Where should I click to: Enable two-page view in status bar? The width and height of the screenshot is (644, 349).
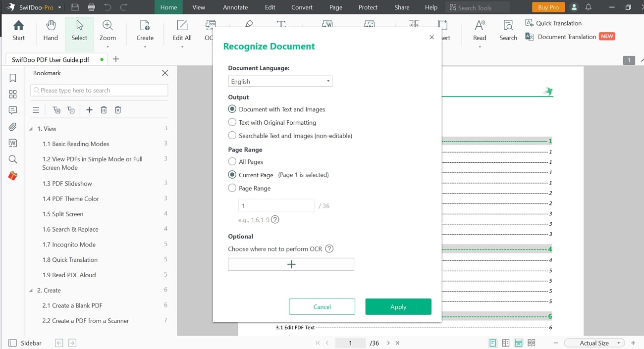pos(505,343)
